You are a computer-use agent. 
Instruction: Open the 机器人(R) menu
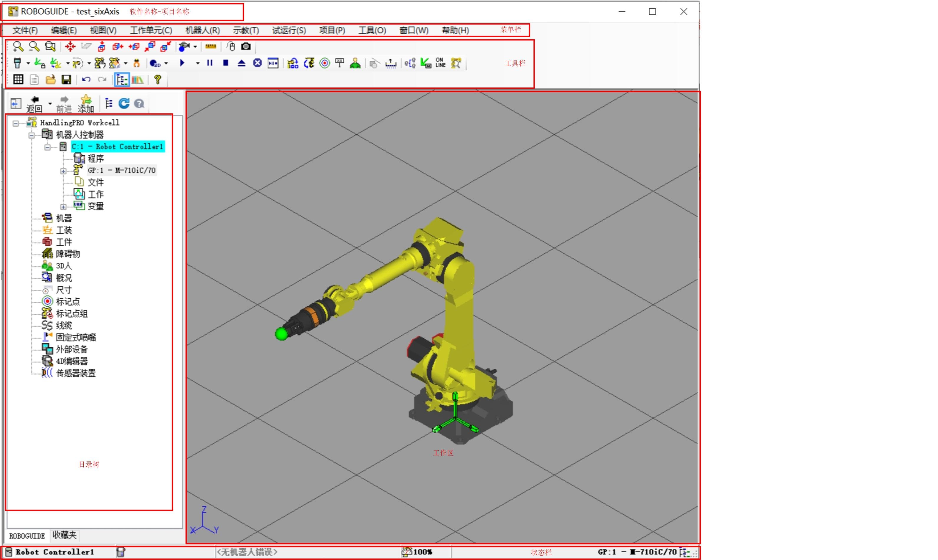click(x=203, y=30)
